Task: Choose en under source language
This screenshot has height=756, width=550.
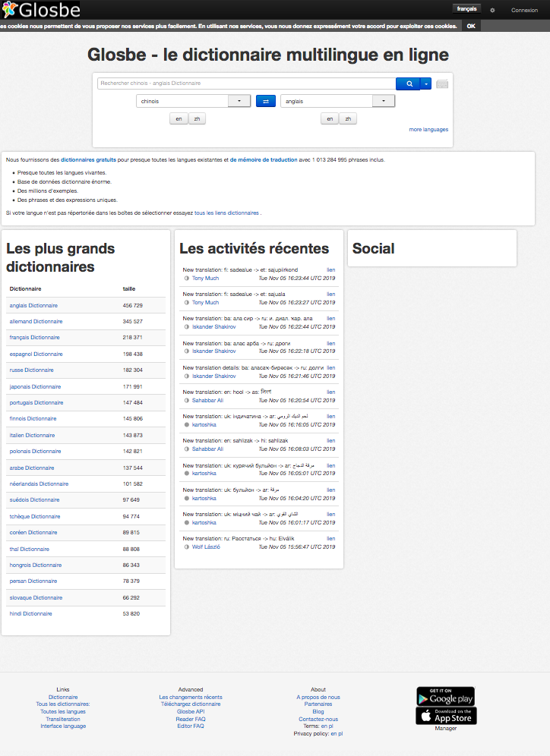Action: (179, 118)
